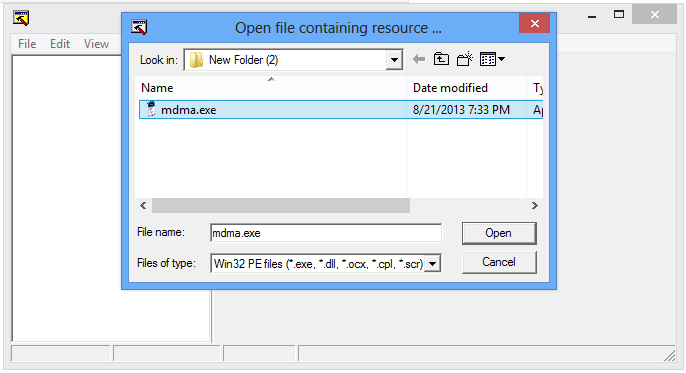Open the File menu
The width and height of the screenshot is (686, 373).
click(27, 44)
